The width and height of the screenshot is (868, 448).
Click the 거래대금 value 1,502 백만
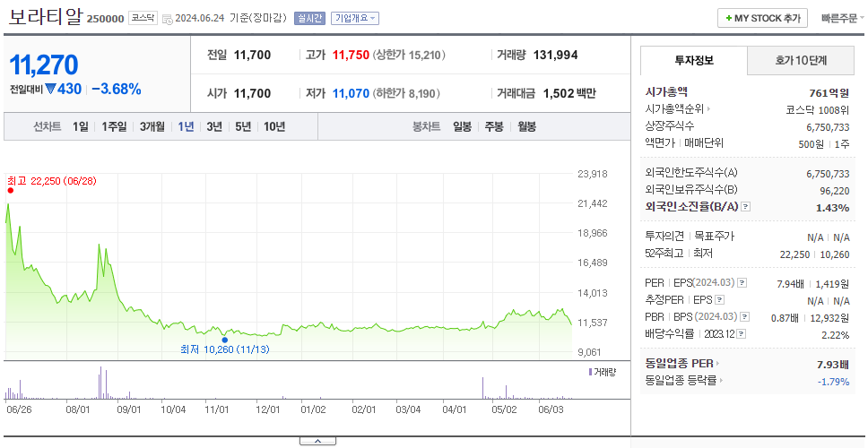coord(569,93)
